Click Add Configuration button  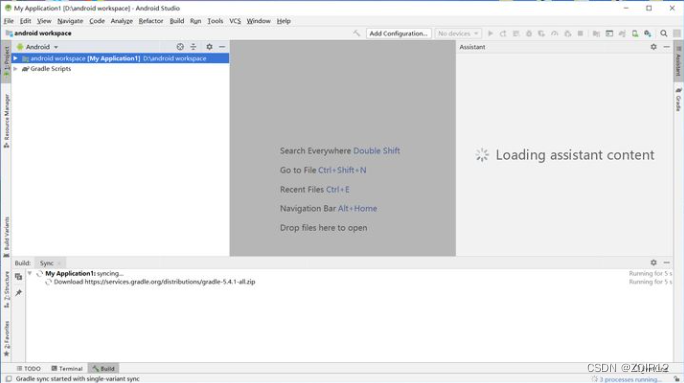398,34
